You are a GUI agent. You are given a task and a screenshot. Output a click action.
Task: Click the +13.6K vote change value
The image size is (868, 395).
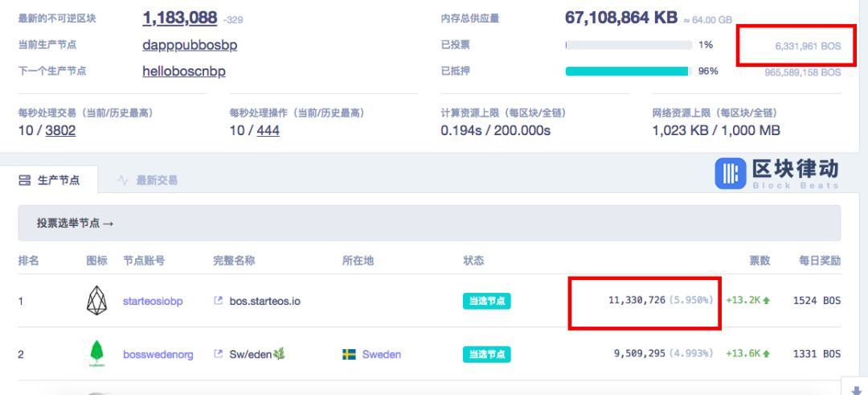coord(743,354)
